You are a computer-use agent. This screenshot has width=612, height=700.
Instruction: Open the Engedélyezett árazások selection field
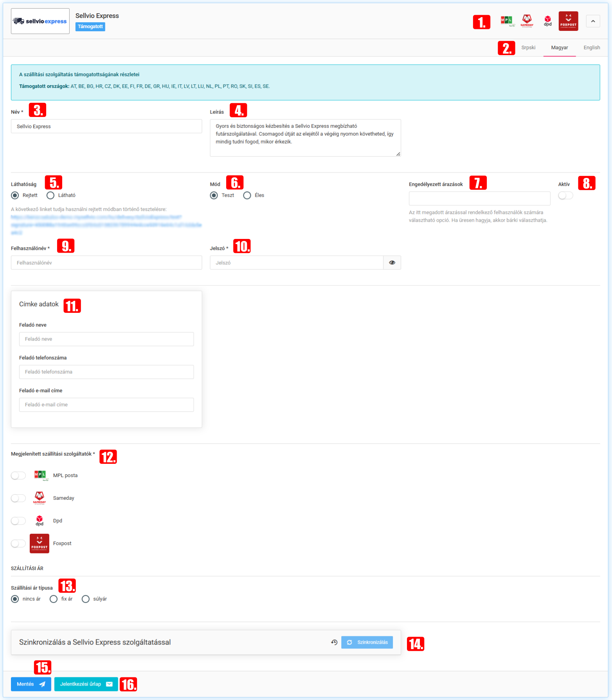point(479,199)
